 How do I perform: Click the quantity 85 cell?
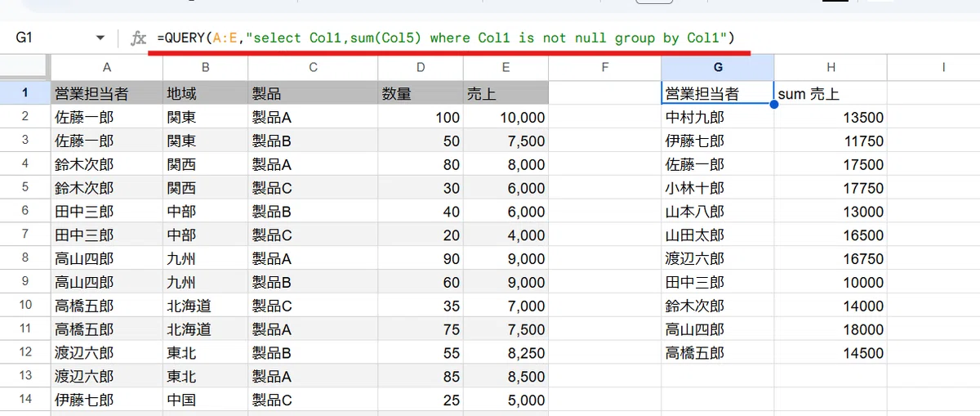pos(420,377)
